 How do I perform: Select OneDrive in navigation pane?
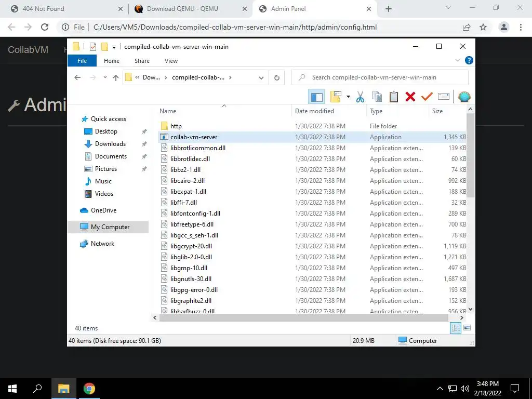[103, 210]
